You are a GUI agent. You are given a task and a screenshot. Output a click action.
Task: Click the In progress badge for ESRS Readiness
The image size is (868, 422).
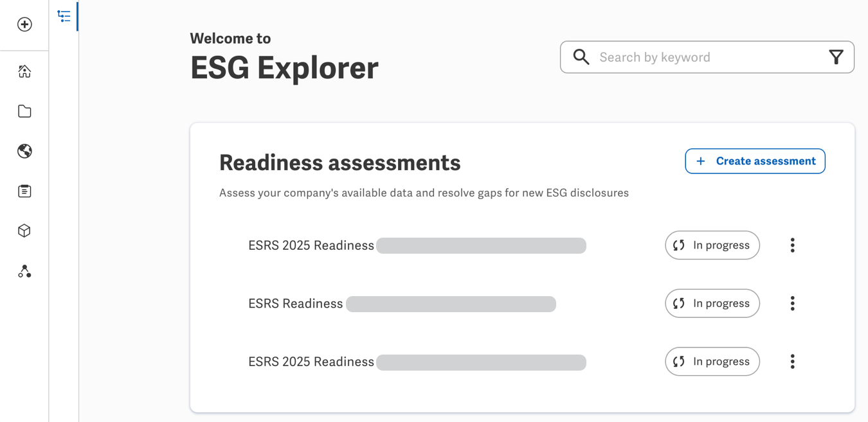(712, 303)
